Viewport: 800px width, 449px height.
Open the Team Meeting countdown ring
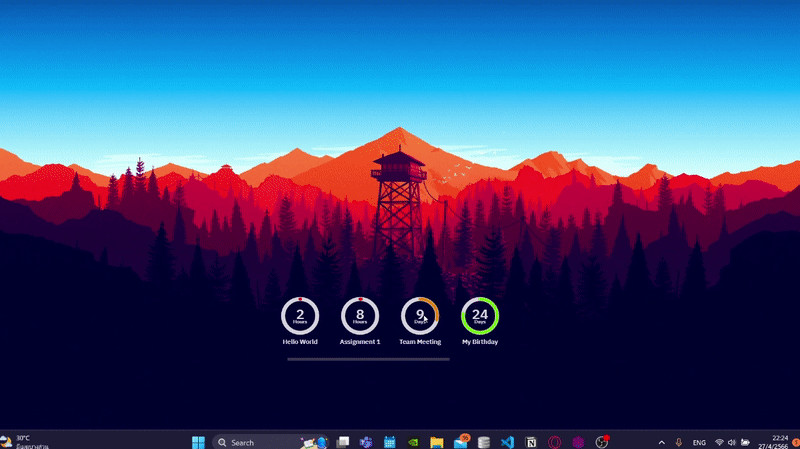coord(420,316)
